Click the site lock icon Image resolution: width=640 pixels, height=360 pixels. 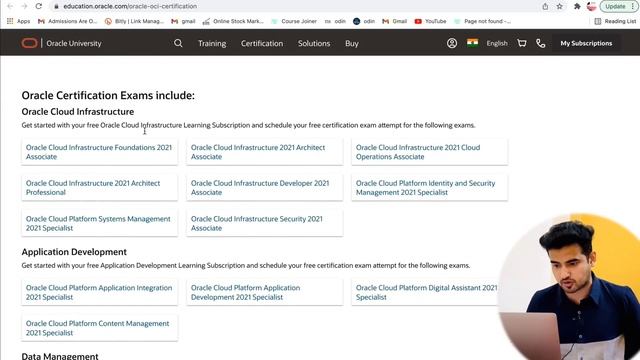(x=56, y=6)
